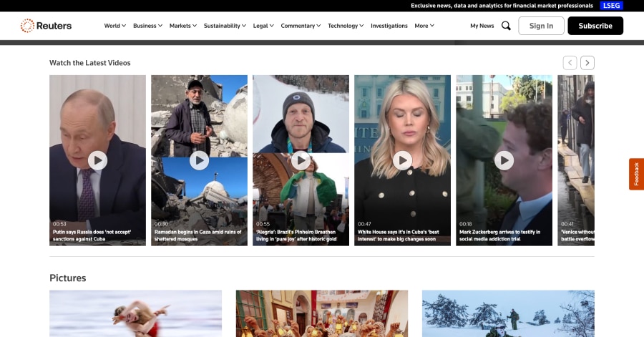
Task: Open My News
Action: [482, 26]
